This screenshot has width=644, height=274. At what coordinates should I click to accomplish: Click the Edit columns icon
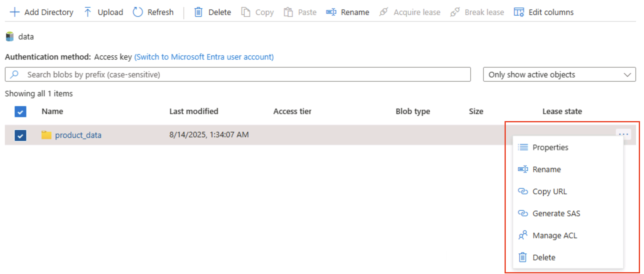pos(519,12)
